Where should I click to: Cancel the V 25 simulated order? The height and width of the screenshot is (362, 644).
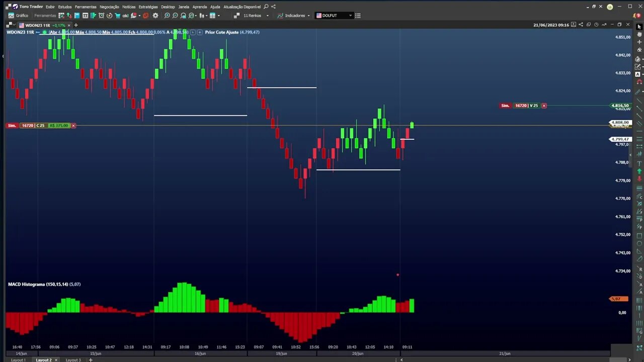pos(544,106)
